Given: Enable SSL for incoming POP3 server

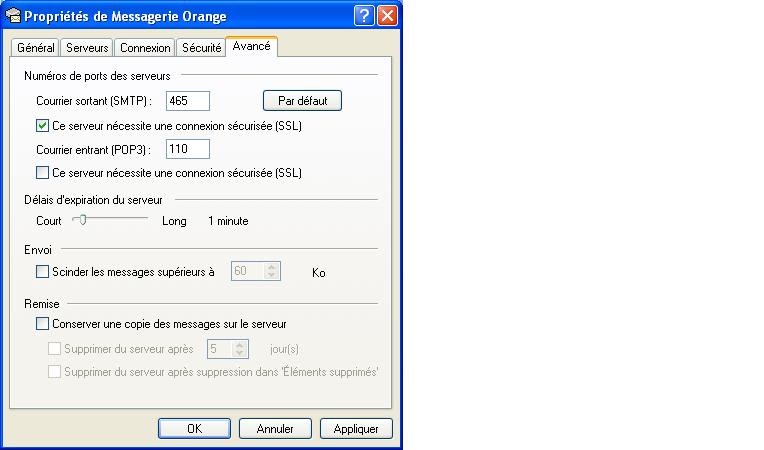Looking at the screenshot, I should point(42,173).
